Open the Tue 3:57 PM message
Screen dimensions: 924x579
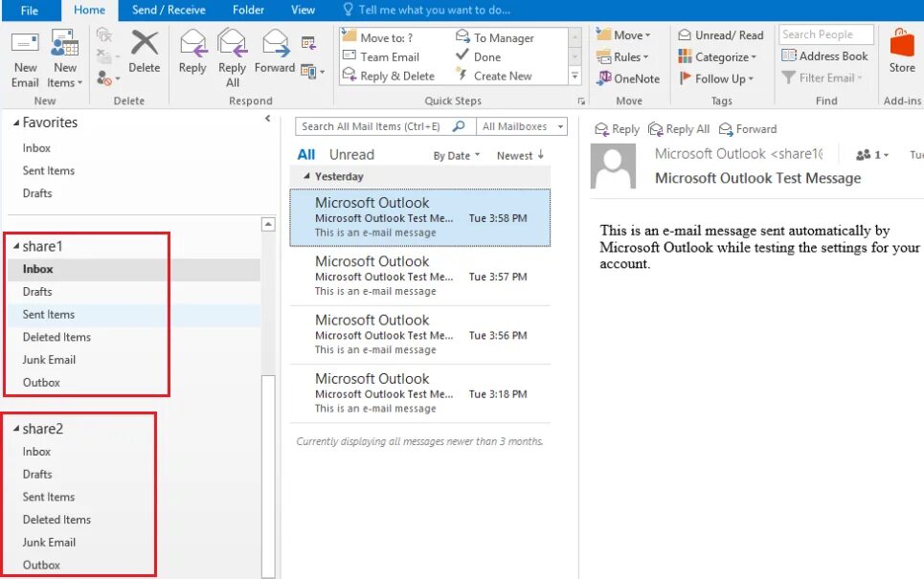[420, 277]
